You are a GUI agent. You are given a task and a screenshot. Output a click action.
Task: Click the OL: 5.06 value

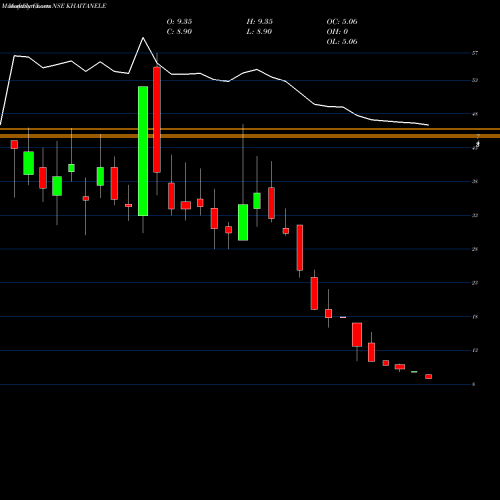(x=342, y=42)
